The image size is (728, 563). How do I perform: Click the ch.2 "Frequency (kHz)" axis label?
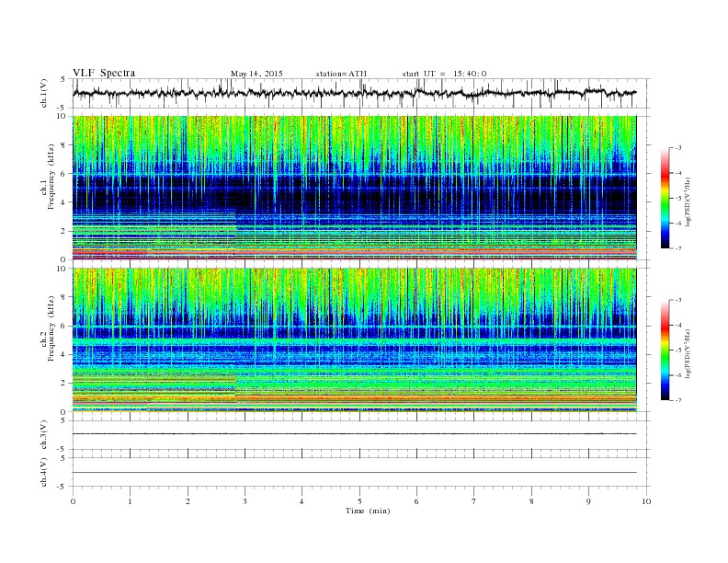point(51,329)
